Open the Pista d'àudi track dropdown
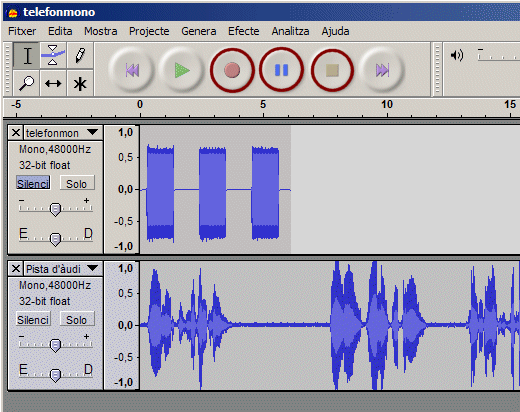This screenshot has height=412, width=520. click(92, 268)
